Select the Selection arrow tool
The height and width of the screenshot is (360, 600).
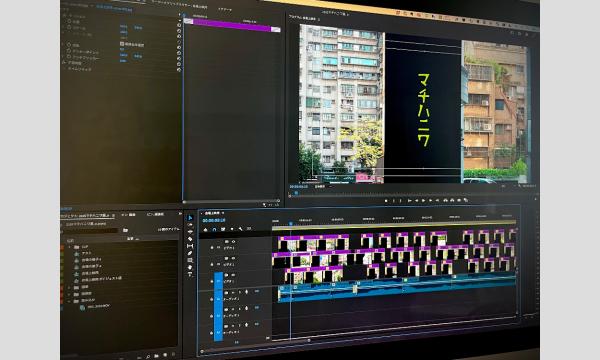[190, 218]
